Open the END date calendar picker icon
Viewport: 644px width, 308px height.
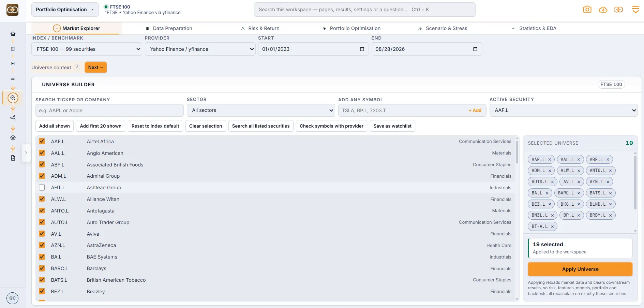[475, 49]
